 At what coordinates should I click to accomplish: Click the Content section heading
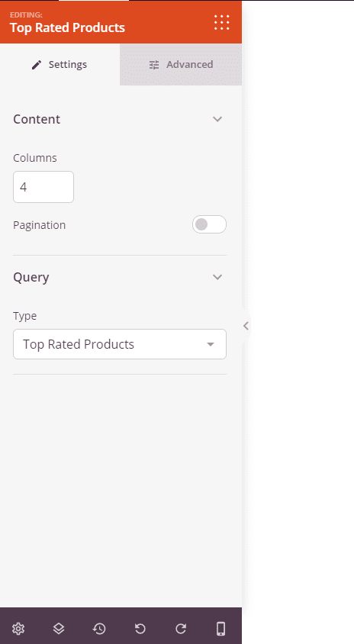tap(37, 119)
